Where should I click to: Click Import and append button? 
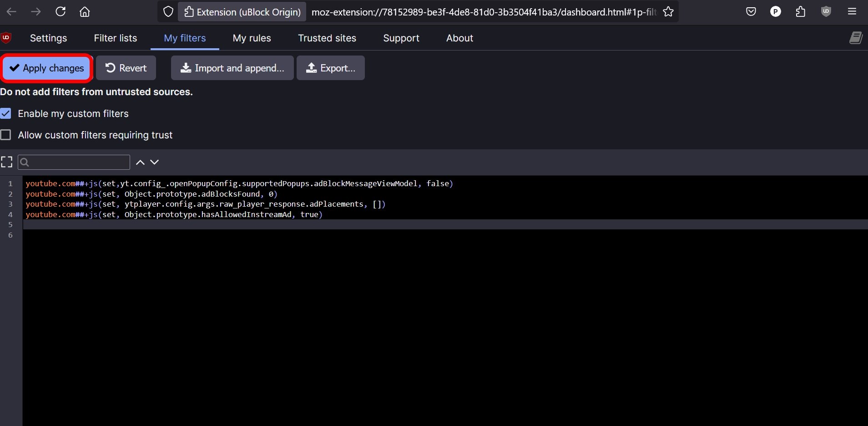(x=232, y=68)
